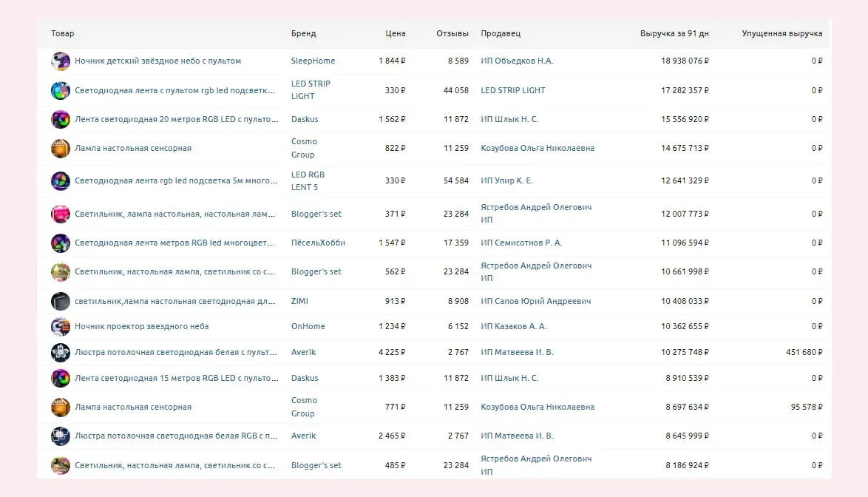This screenshot has height=497, width=868.
Task: Click the image for Лента светодиодная 15 метров
Action: (x=60, y=378)
